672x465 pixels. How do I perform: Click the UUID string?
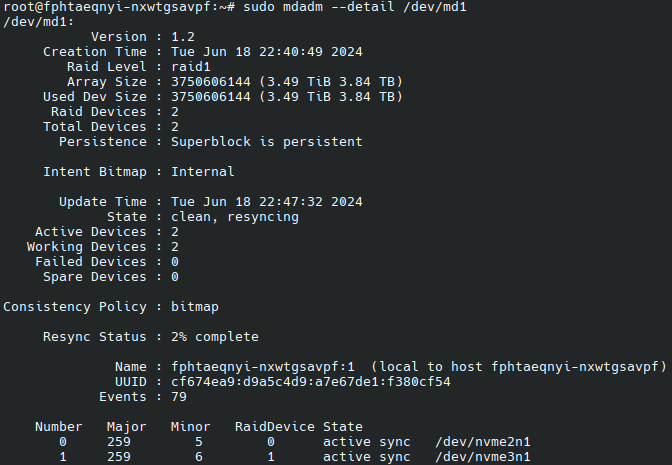click(x=311, y=382)
